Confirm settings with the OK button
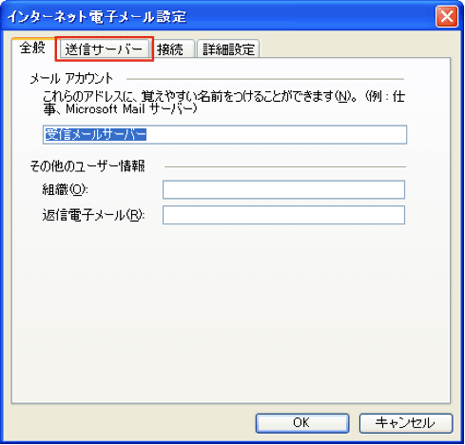Screen dimensions: 465x445 click(x=302, y=423)
